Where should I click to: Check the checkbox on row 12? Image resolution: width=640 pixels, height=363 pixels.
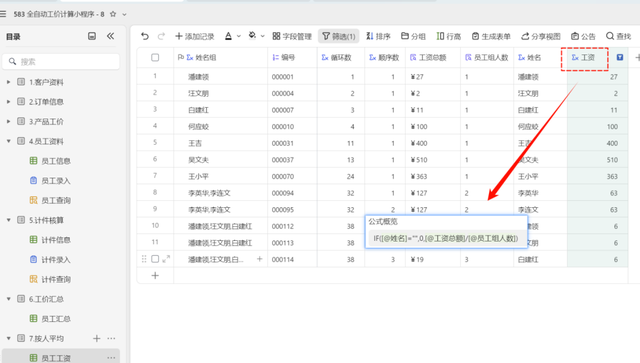pyautogui.click(x=155, y=259)
